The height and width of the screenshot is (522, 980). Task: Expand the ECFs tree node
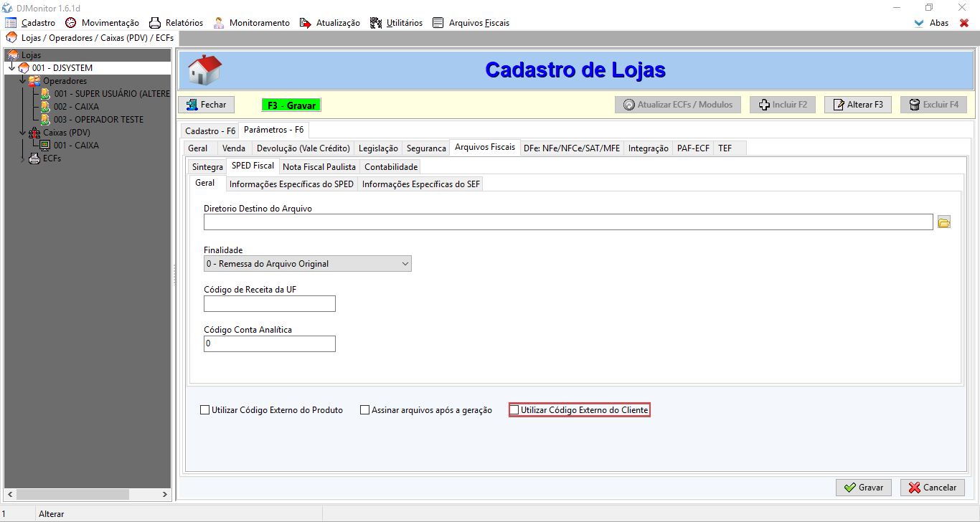[x=23, y=158]
